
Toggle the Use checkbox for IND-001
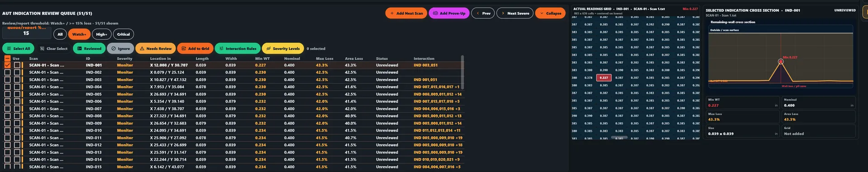(x=17, y=65)
